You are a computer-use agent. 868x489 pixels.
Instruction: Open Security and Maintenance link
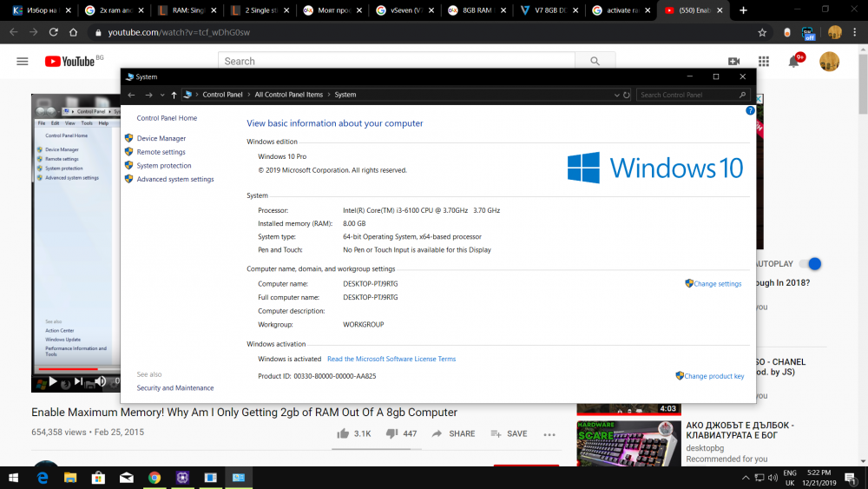click(175, 388)
